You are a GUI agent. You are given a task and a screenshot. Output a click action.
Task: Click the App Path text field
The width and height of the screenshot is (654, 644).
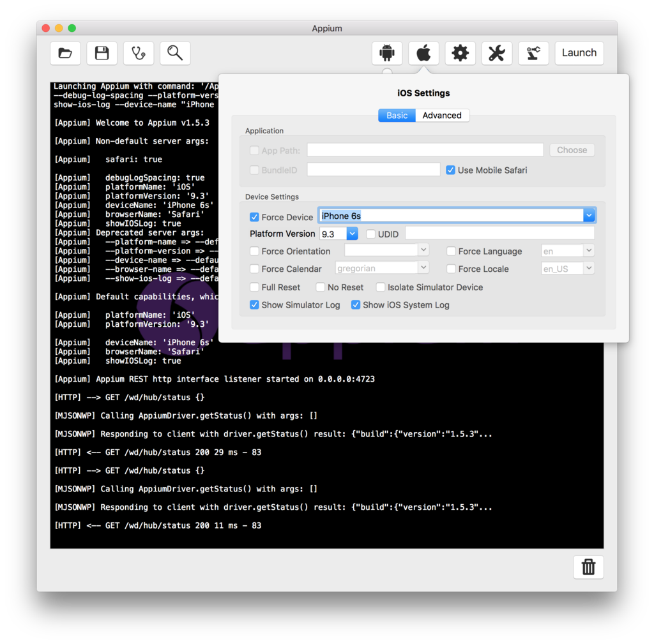(x=425, y=150)
